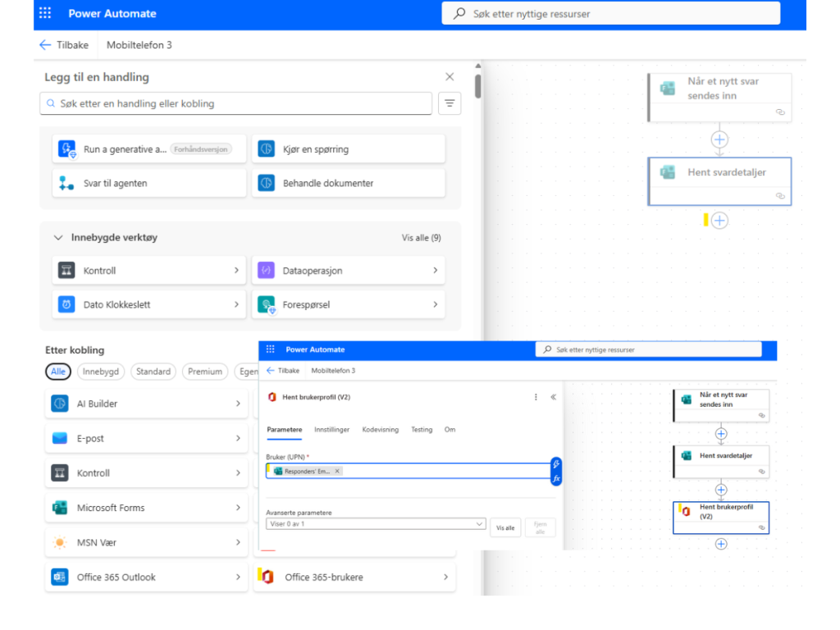Select the Standard filter pill
Viewport: 840px width, 630px height.
pyautogui.click(x=153, y=372)
